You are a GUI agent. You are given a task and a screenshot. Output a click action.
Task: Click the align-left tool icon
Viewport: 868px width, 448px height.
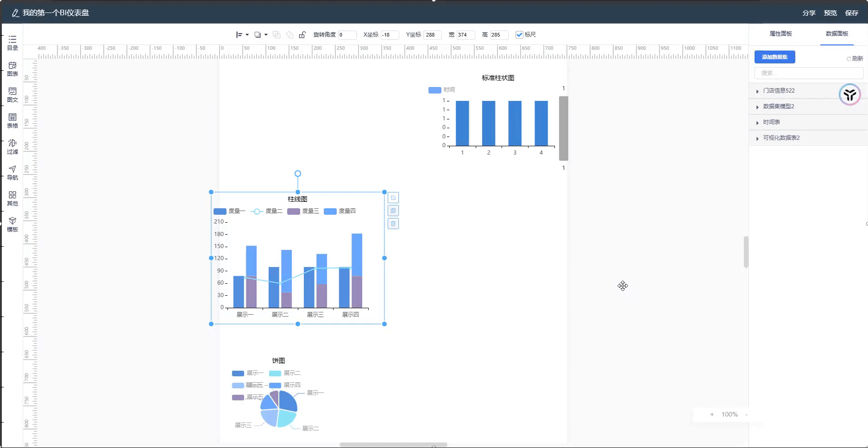click(239, 35)
